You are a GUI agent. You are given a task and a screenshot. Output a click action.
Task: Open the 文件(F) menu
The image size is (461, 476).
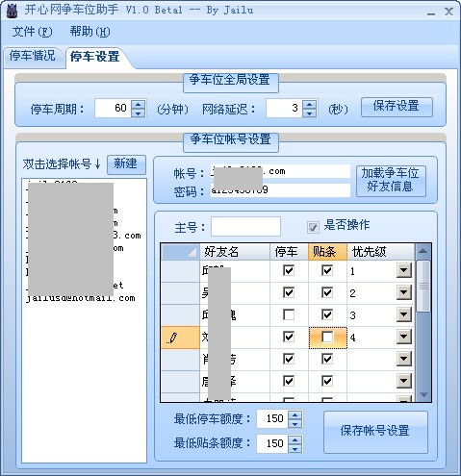(x=32, y=32)
